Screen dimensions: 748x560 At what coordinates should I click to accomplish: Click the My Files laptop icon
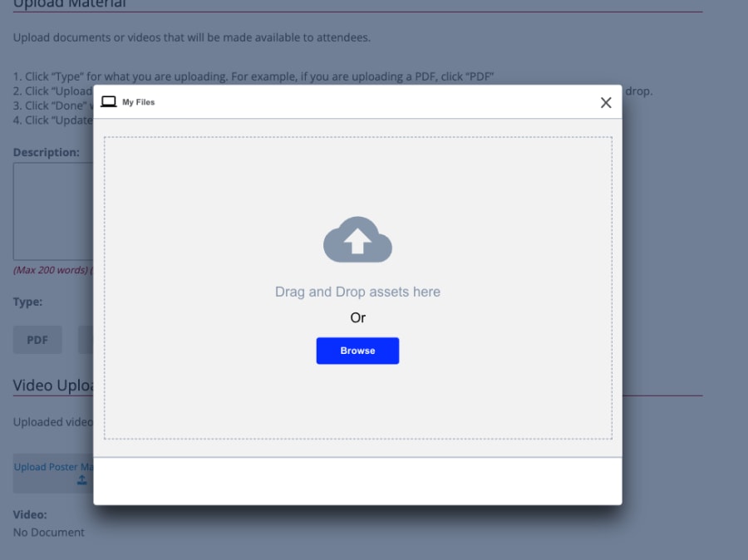click(109, 101)
